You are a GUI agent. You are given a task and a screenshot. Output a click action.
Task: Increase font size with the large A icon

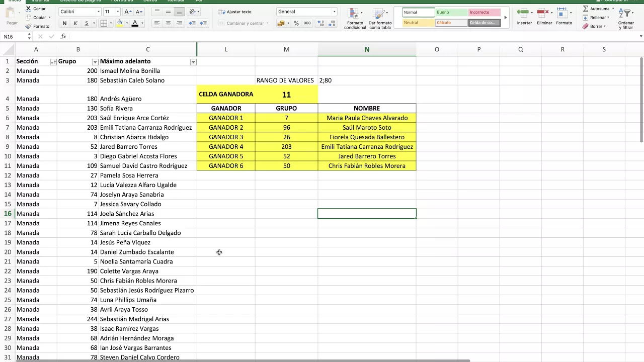[x=128, y=12]
